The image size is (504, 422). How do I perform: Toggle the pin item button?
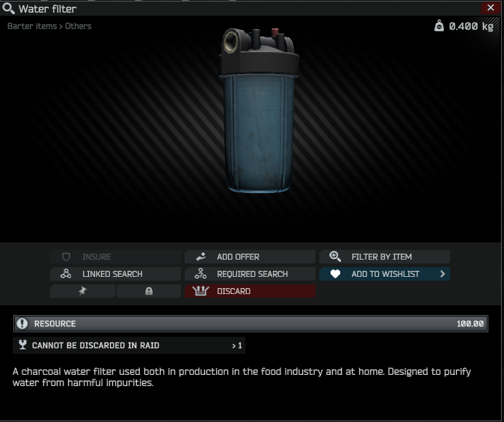[82, 291]
